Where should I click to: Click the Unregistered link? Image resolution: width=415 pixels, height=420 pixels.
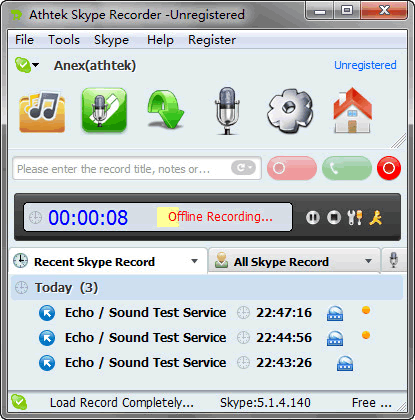pyautogui.click(x=365, y=65)
